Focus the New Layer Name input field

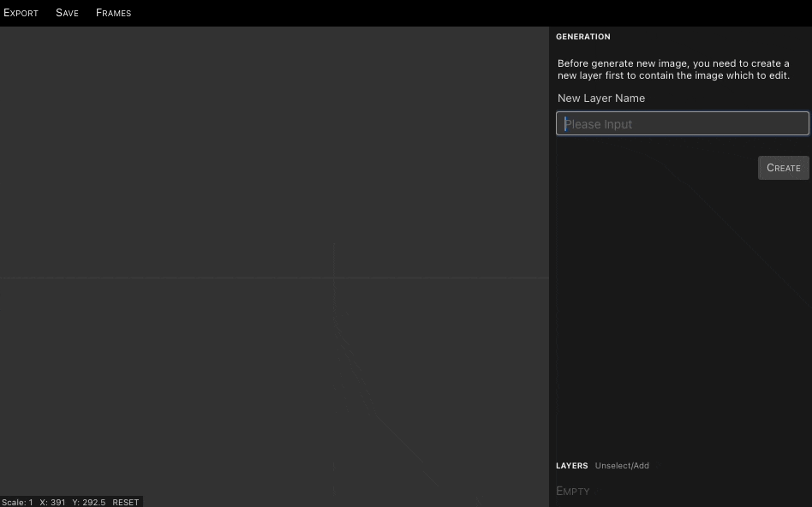point(682,124)
